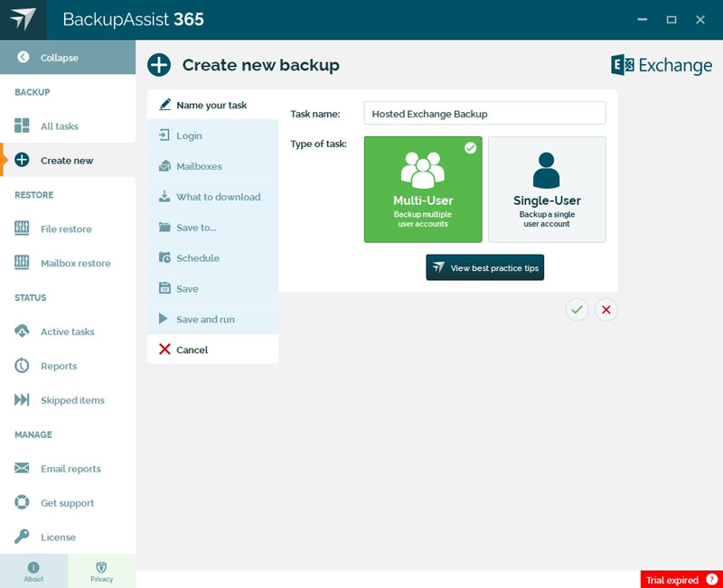Click the Active tasks cloud icon

(22, 331)
